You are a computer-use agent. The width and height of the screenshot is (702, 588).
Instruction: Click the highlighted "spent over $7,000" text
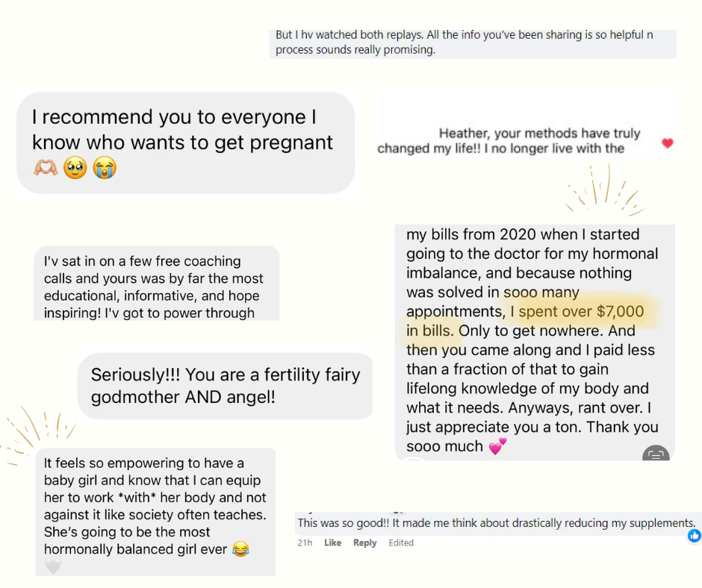click(x=580, y=311)
